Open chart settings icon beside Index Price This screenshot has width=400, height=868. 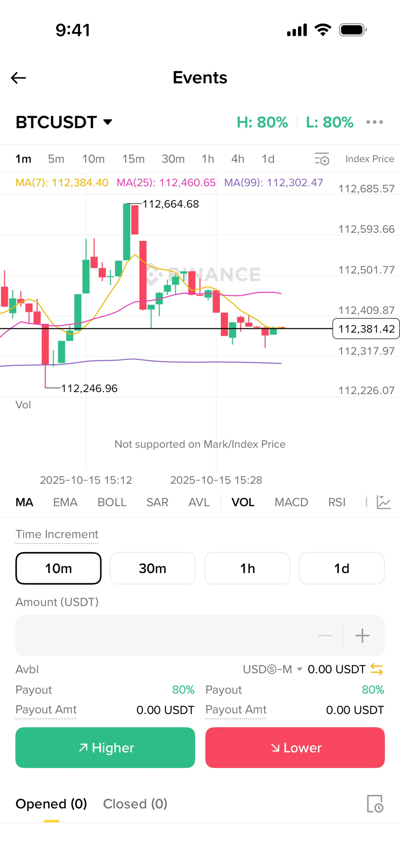click(322, 159)
